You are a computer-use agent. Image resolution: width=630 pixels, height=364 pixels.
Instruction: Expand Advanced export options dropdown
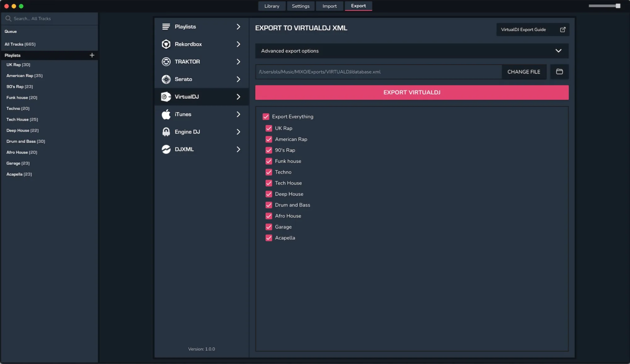click(558, 51)
